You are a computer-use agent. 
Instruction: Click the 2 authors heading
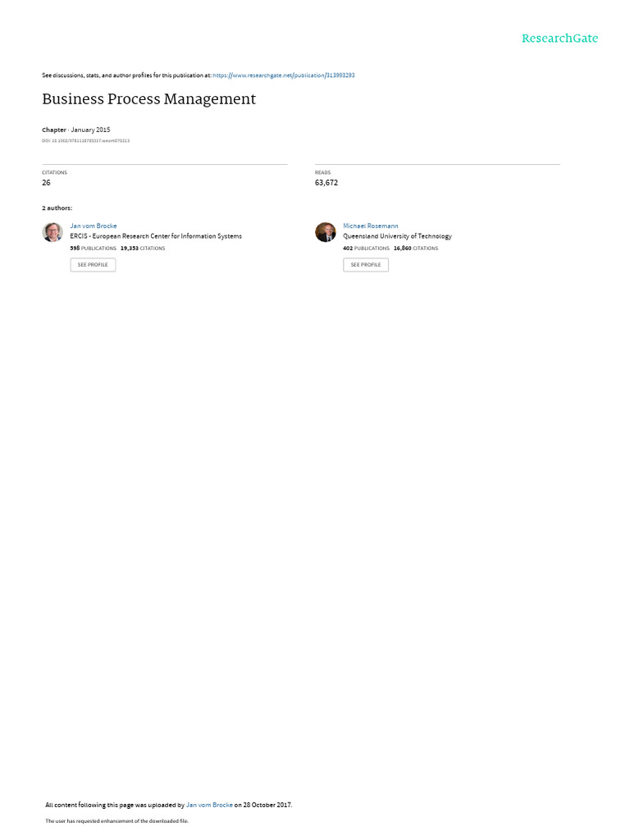pyautogui.click(x=57, y=208)
